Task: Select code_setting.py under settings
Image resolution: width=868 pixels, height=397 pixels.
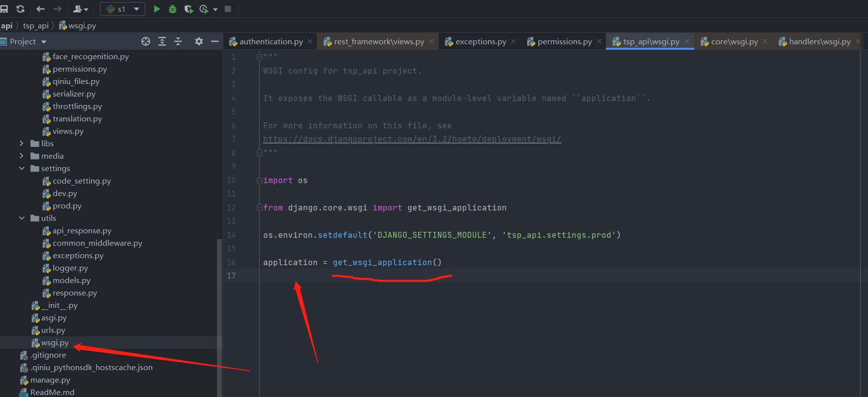Action: click(82, 181)
